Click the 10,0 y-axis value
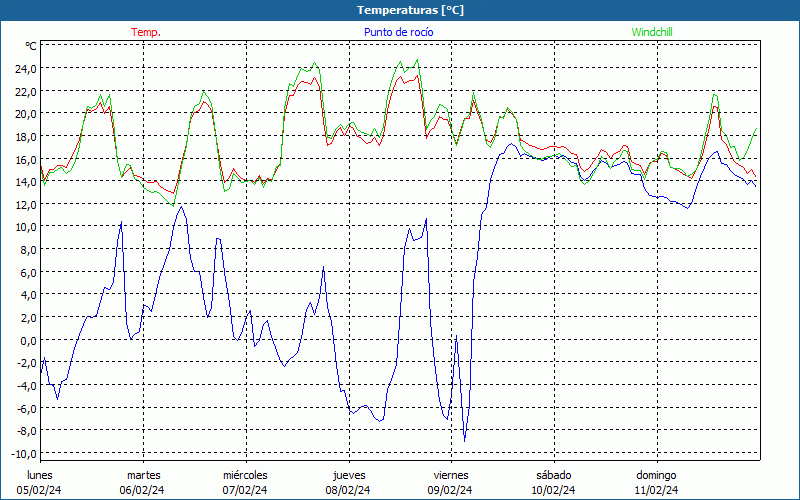Screen dimensions: 800x500 (x=26, y=227)
